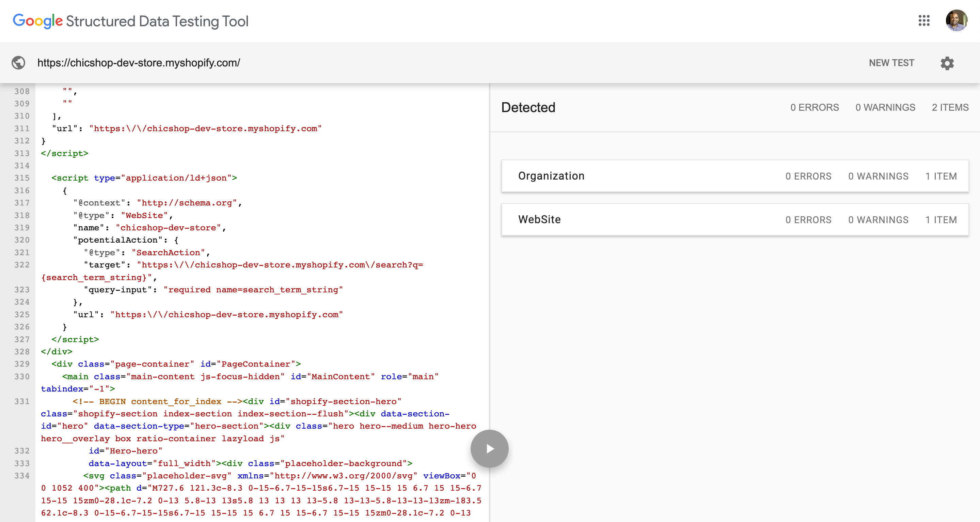980x522 pixels.
Task: Open settings via the gear icon
Action: tap(947, 63)
